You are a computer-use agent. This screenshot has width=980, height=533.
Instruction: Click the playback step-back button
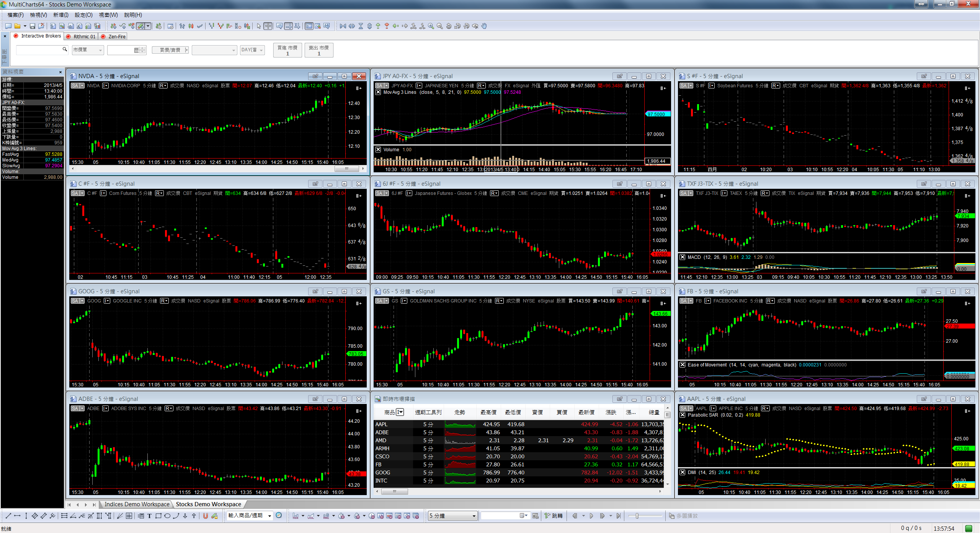coord(575,516)
